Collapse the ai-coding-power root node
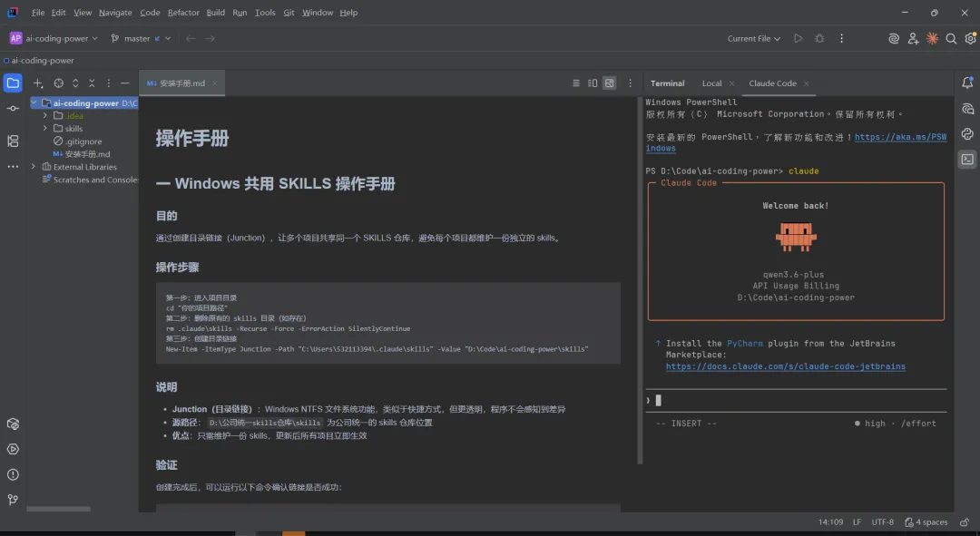Screen dimensions: 980x536 34,103
